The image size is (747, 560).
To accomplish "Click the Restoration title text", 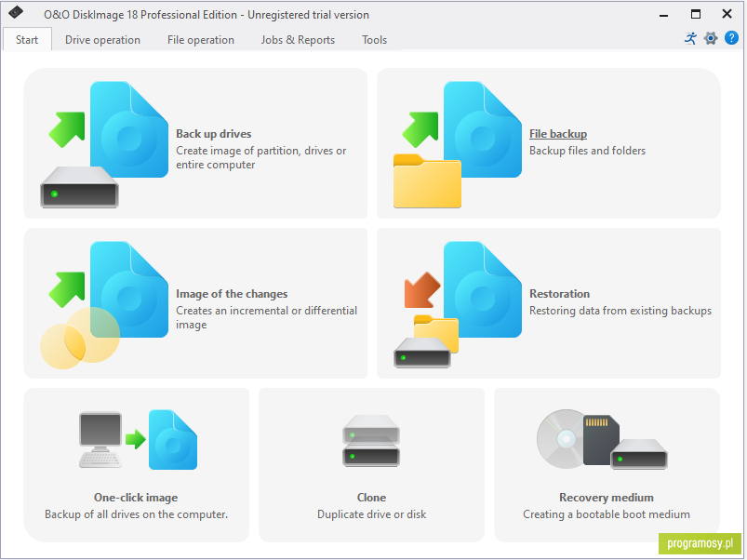I will pos(559,294).
